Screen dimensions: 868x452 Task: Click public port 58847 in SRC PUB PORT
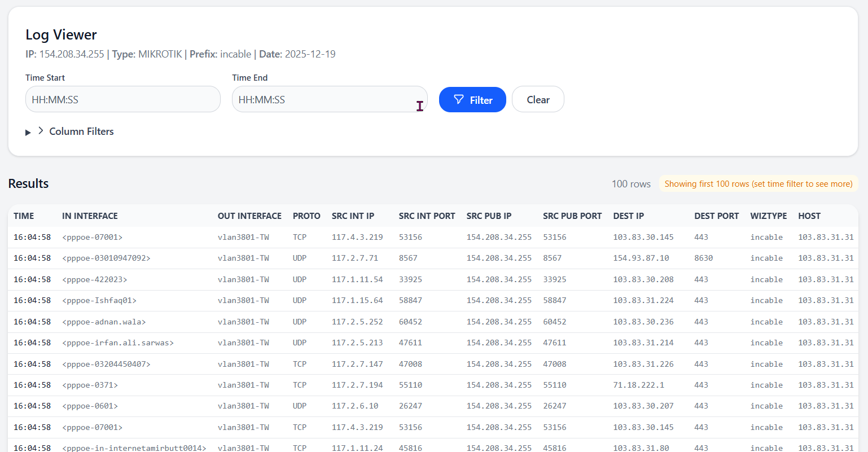coord(555,301)
